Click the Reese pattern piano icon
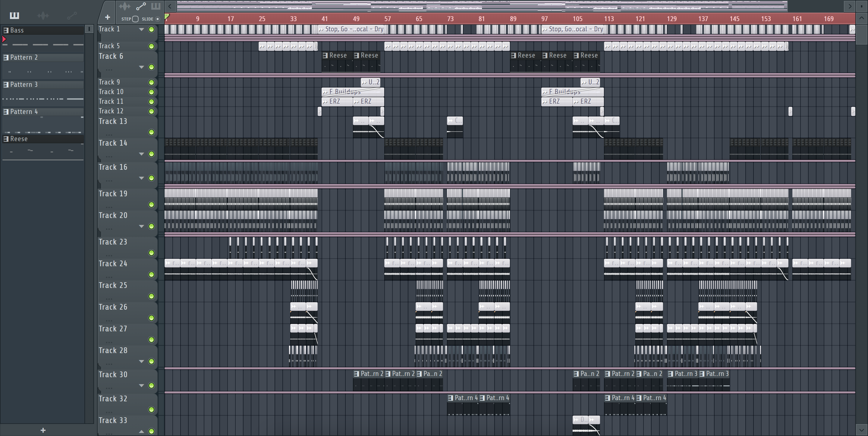 (x=6, y=139)
